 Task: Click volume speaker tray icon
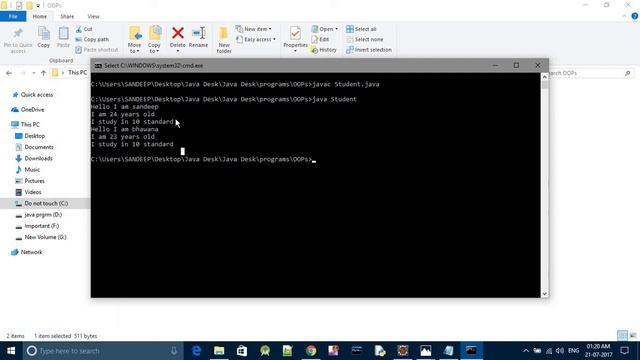coord(560,351)
